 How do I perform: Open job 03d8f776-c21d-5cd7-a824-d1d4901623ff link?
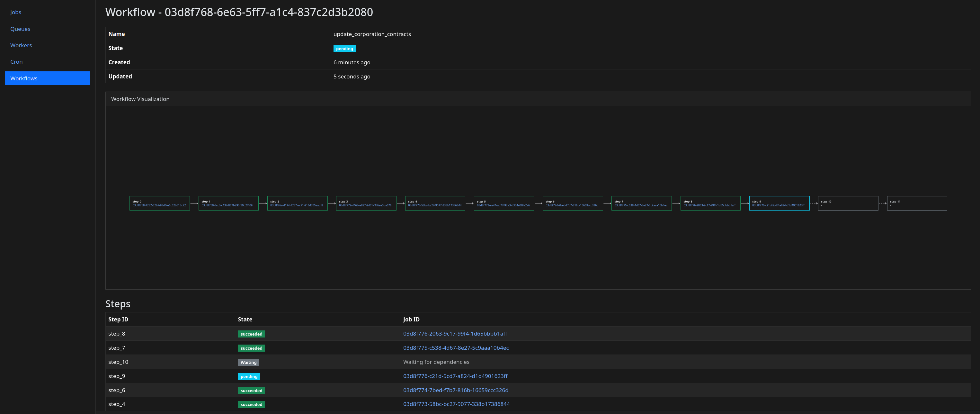[455, 376]
